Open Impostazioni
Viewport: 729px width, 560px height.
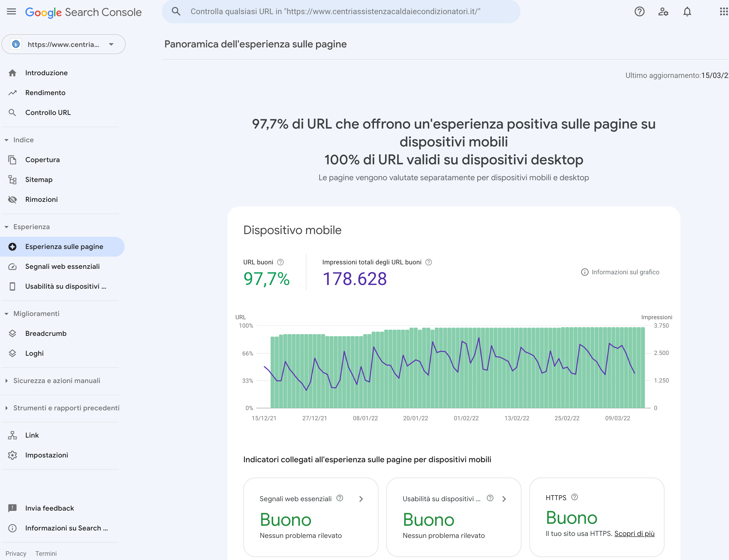pos(47,455)
